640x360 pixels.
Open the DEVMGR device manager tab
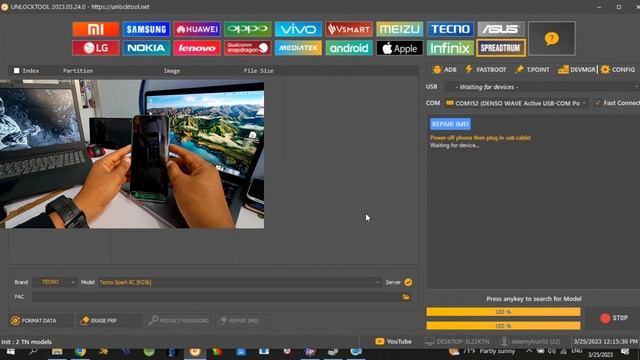pos(577,70)
